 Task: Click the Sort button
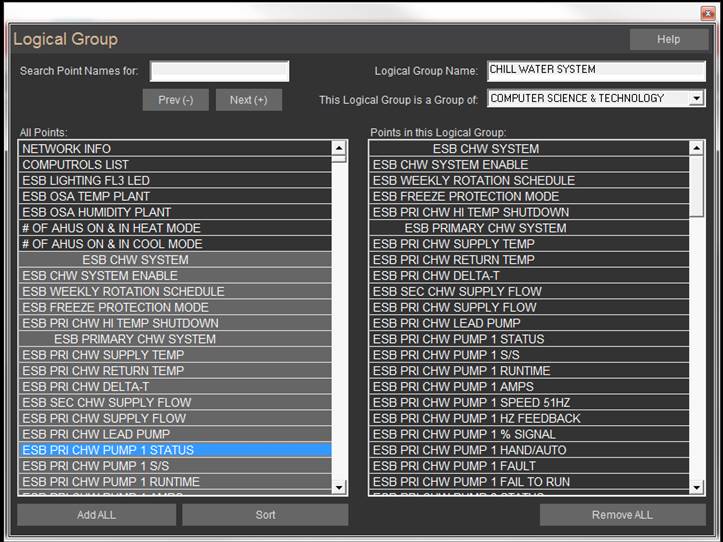point(265,515)
